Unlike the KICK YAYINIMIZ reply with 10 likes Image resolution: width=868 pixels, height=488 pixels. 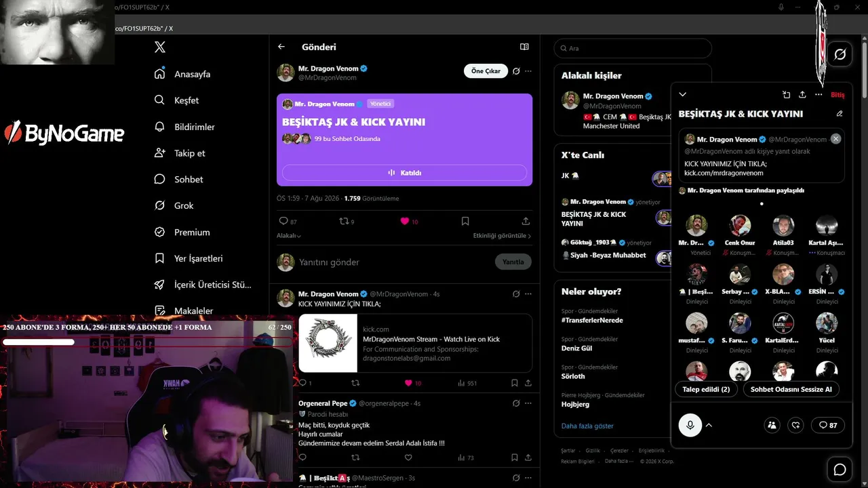click(x=412, y=383)
